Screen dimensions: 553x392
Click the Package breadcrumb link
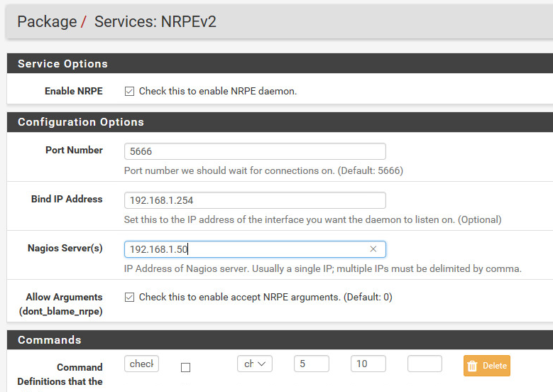(47, 21)
